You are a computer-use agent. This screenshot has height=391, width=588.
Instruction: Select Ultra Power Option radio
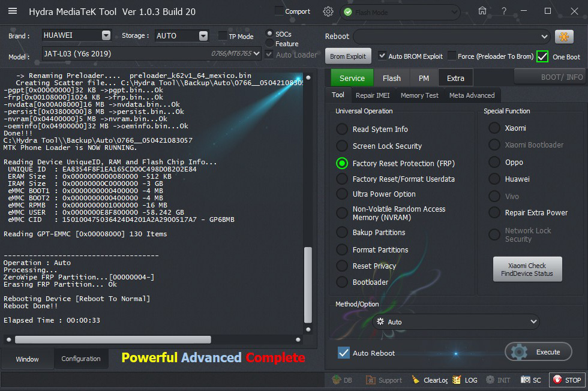click(x=342, y=194)
